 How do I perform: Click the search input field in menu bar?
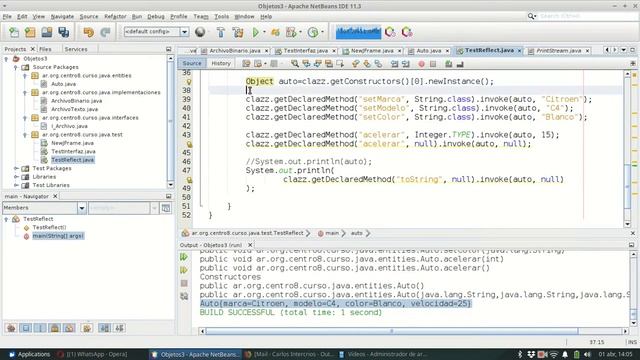tap(587, 16)
